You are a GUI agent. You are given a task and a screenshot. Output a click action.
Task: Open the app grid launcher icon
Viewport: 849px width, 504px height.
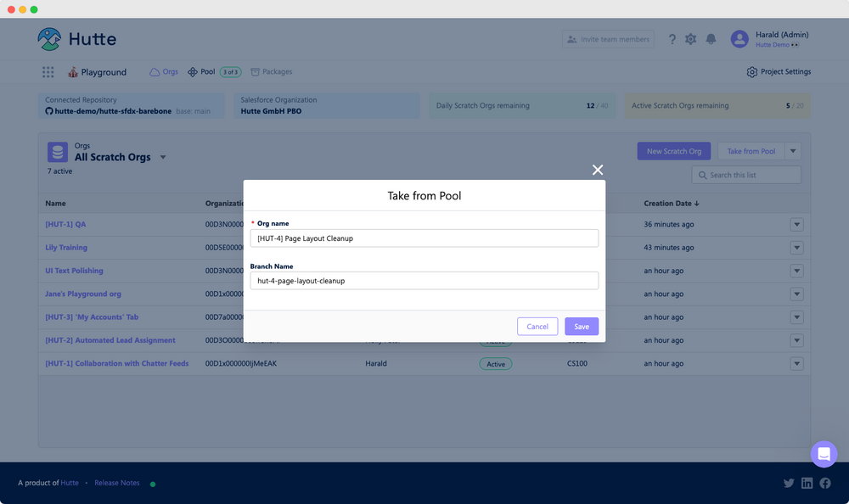[x=48, y=72]
